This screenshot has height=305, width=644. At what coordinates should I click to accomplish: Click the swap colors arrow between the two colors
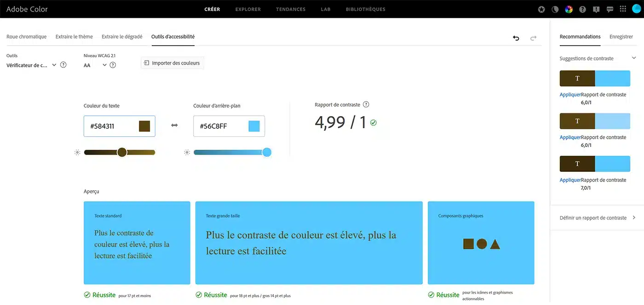(174, 125)
